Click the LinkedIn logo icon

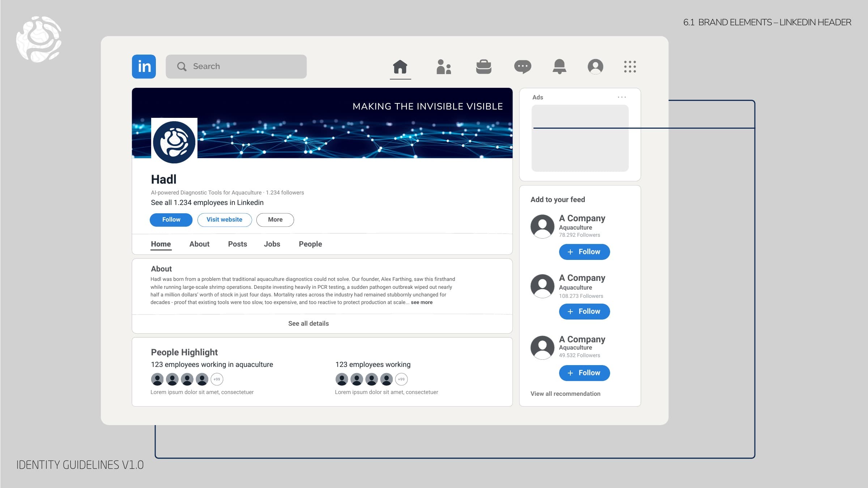(x=144, y=67)
